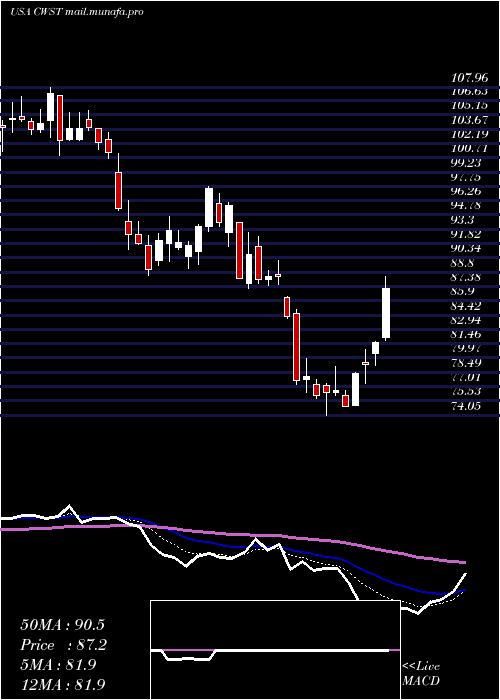
Task: Pick the 82.94 axis value
Action: pos(466,320)
